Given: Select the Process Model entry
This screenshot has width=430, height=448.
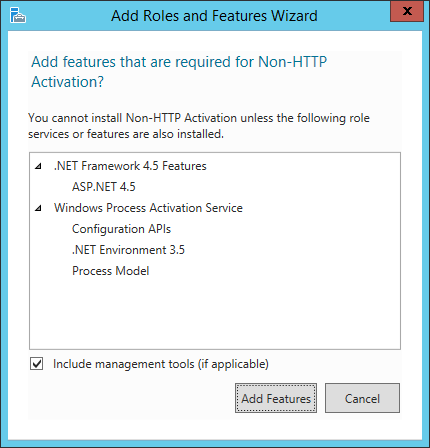Looking at the screenshot, I should pos(111,271).
